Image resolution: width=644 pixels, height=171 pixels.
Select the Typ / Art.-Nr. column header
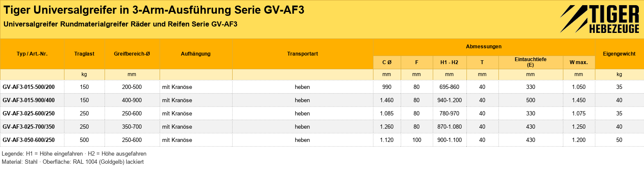pyautogui.click(x=32, y=54)
